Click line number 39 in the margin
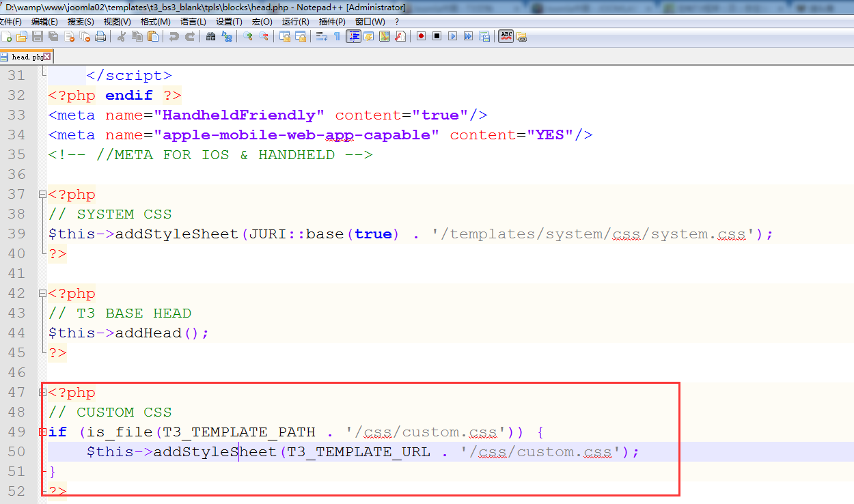The image size is (854, 504). pos(16,234)
